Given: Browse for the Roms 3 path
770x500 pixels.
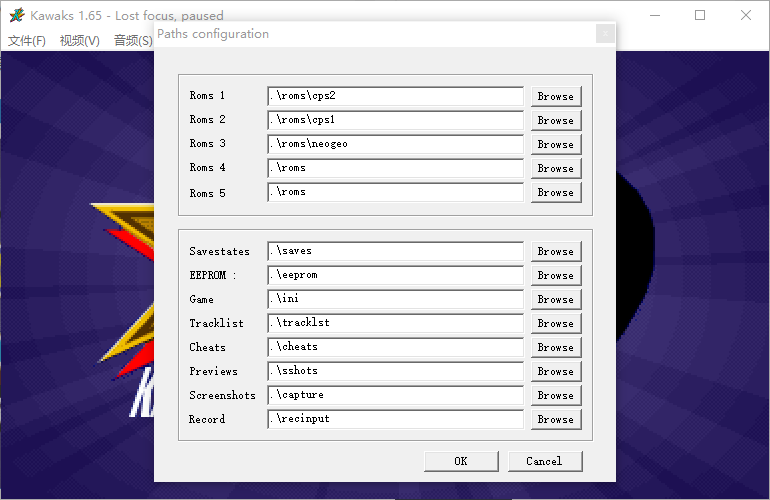Looking at the screenshot, I should tap(556, 144).
